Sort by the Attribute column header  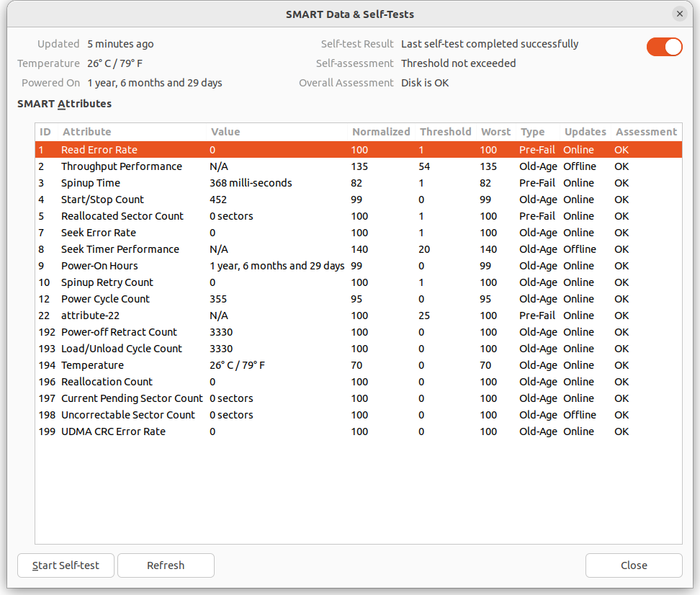tap(87, 132)
